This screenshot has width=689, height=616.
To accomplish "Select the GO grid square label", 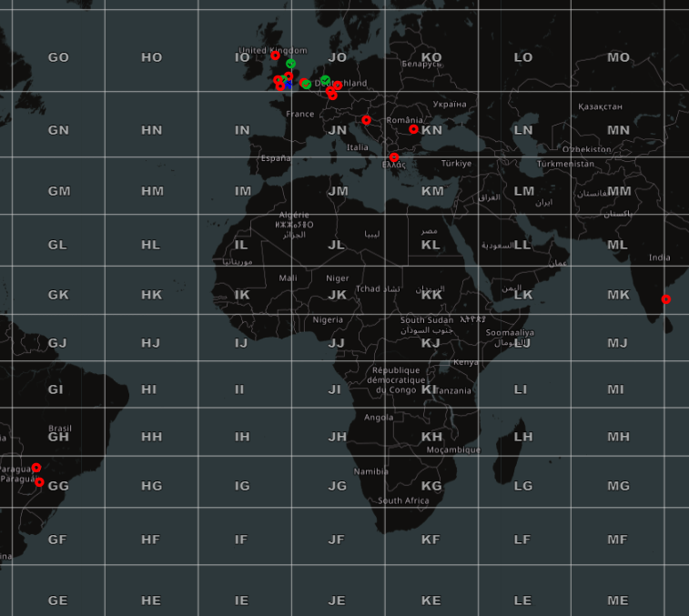I will (58, 57).
